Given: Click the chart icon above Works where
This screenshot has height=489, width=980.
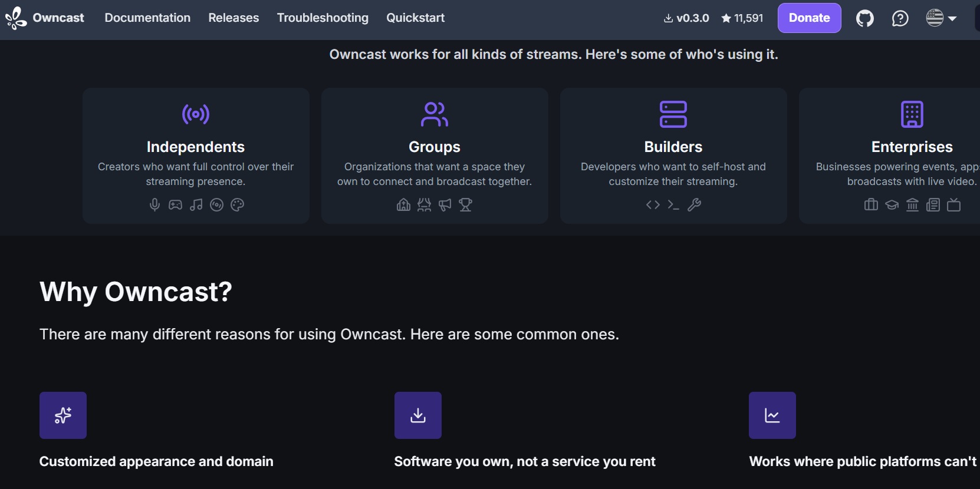Looking at the screenshot, I should pyautogui.click(x=772, y=415).
